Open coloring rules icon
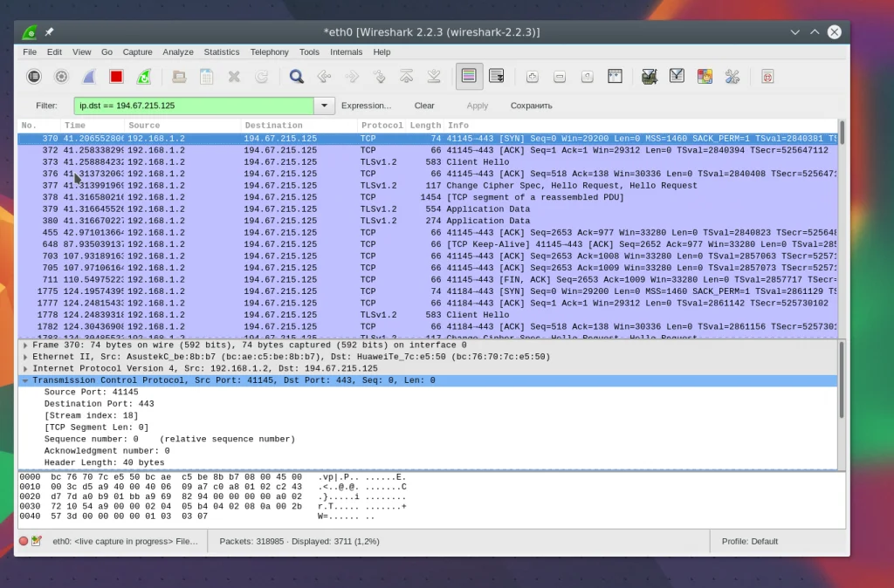 coord(705,77)
